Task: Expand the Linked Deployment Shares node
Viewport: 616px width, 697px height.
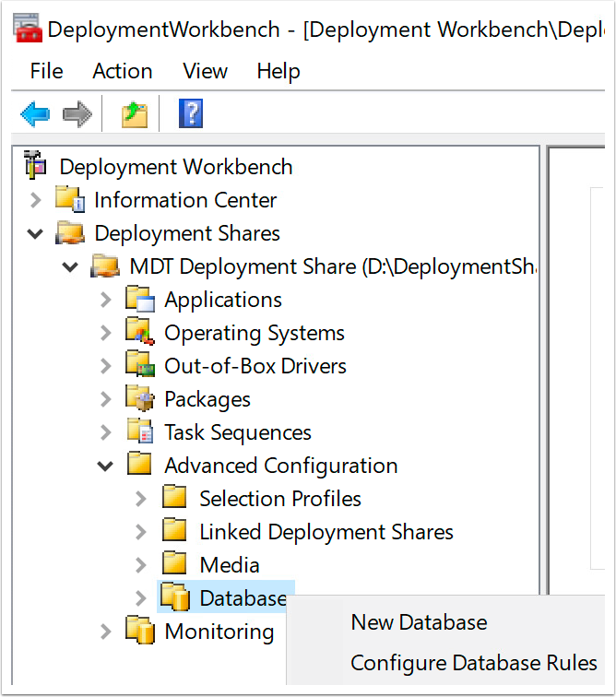Action: pos(141,532)
